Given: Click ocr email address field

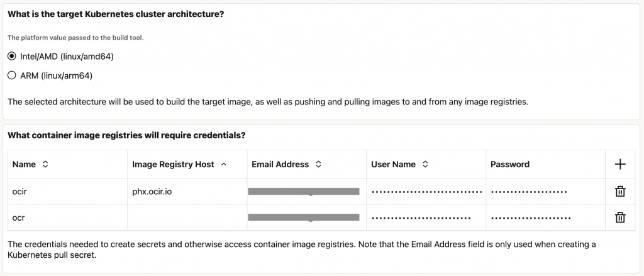Looking at the screenshot, I should coord(304,218).
